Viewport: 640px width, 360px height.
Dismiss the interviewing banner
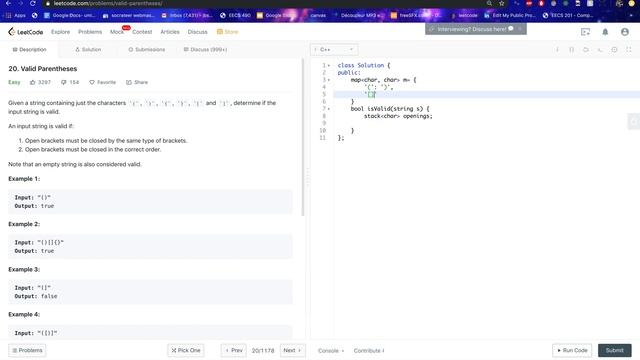(520, 29)
